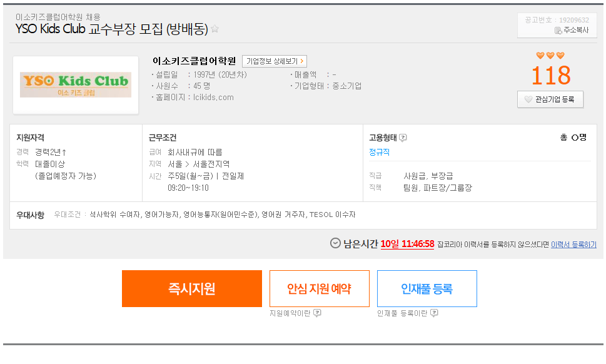Viewport: 606px width, 364px height.
Task: Apply now with 즉시지원 button
Action: tap(192, 289)
